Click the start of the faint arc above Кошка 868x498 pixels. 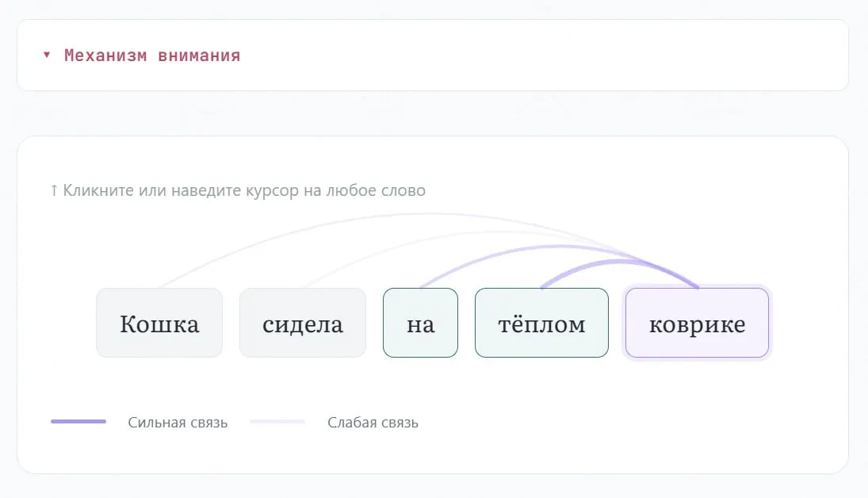point(161,286)
